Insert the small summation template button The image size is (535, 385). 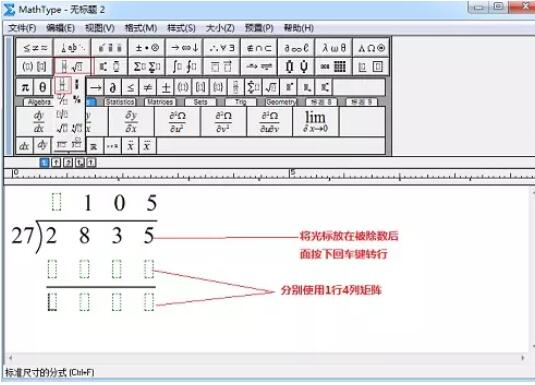[253, 87]
